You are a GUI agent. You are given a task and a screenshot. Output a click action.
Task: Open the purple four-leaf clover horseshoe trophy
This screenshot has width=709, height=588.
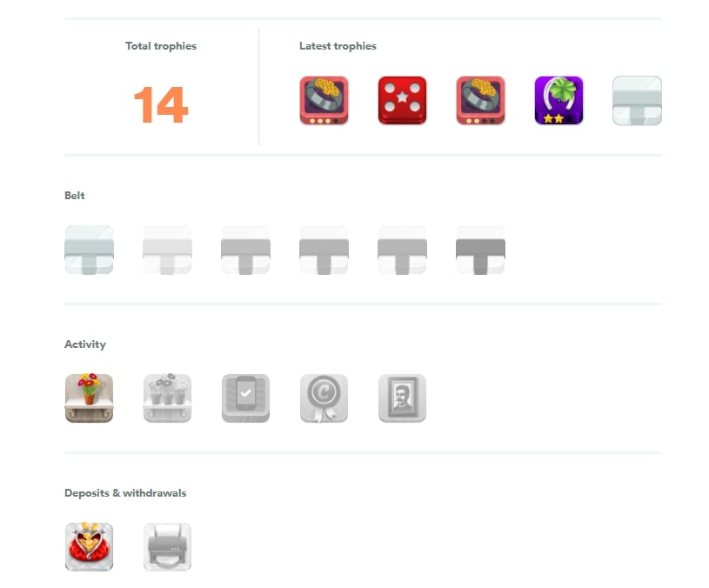(559, 100)
